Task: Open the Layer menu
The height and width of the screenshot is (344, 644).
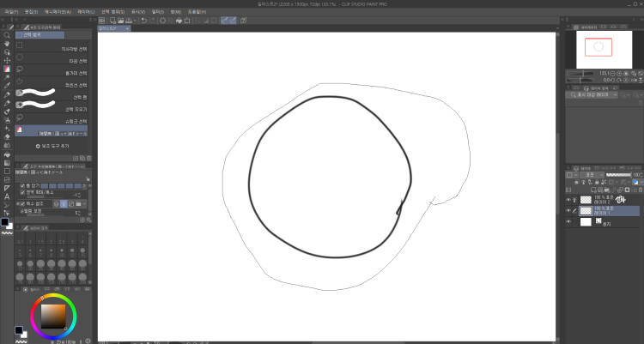Action: coord(86,12)
